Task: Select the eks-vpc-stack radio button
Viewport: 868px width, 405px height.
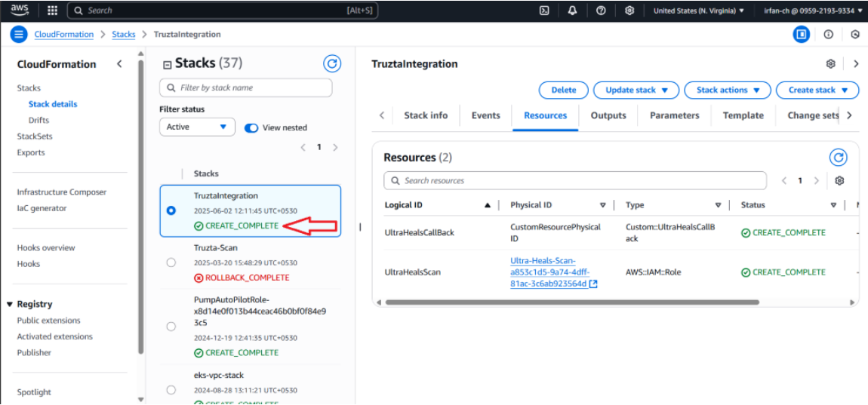Action: 171,390
